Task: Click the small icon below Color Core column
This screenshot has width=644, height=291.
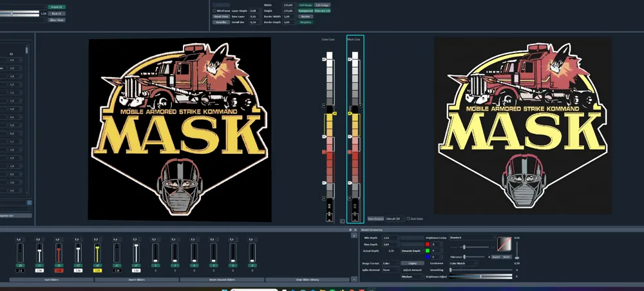Action: click(x=343, y=221)
